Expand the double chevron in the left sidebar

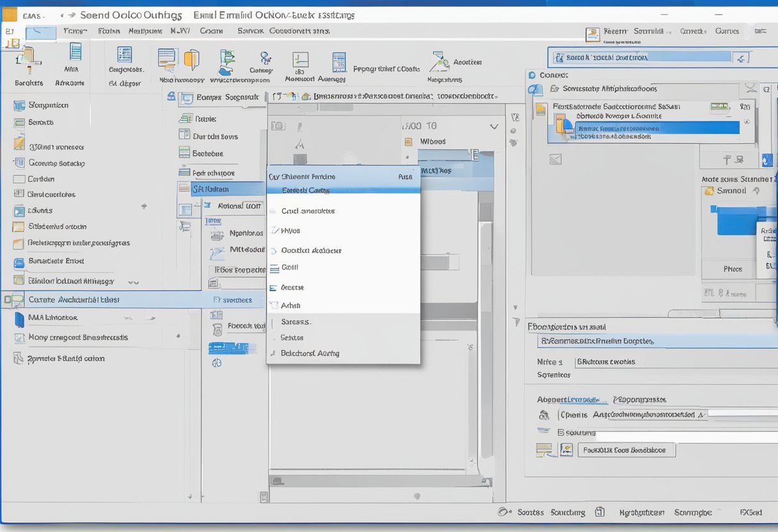click(133, 281)
